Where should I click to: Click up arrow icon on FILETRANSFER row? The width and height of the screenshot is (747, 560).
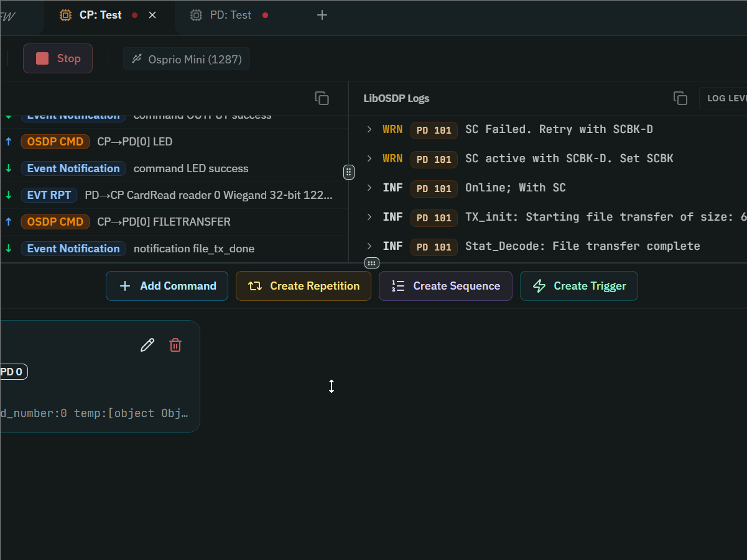[x=9, y=222]
